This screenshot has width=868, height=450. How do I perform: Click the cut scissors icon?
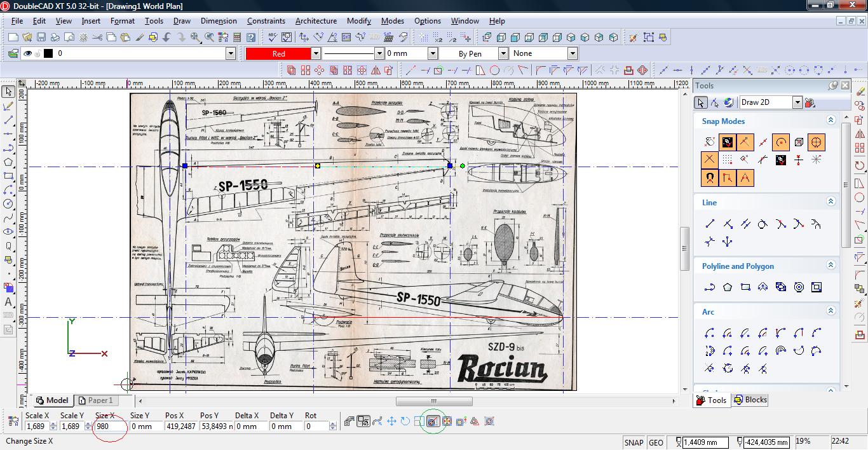97,37
